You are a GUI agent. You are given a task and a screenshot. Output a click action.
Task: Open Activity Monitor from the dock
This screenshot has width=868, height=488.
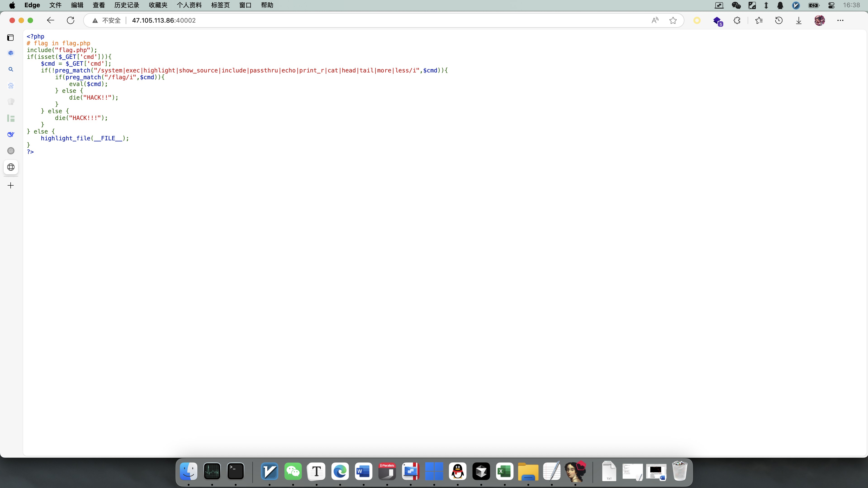(212, 471)
